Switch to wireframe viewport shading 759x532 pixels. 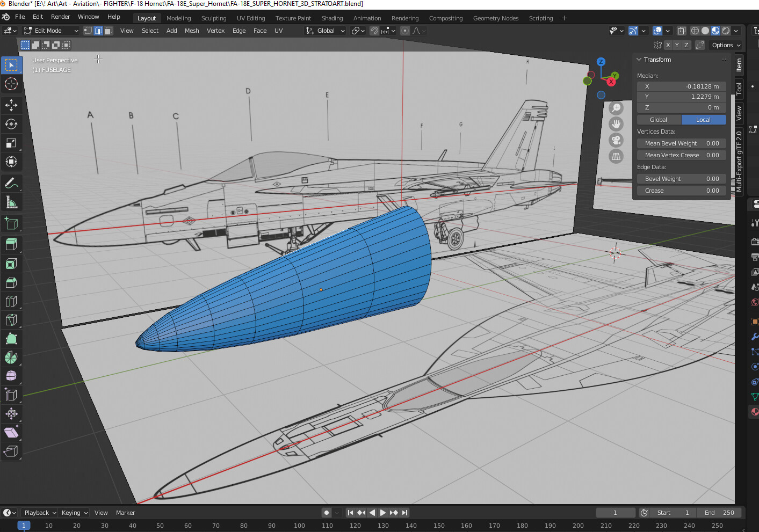[x=695, y=31]
